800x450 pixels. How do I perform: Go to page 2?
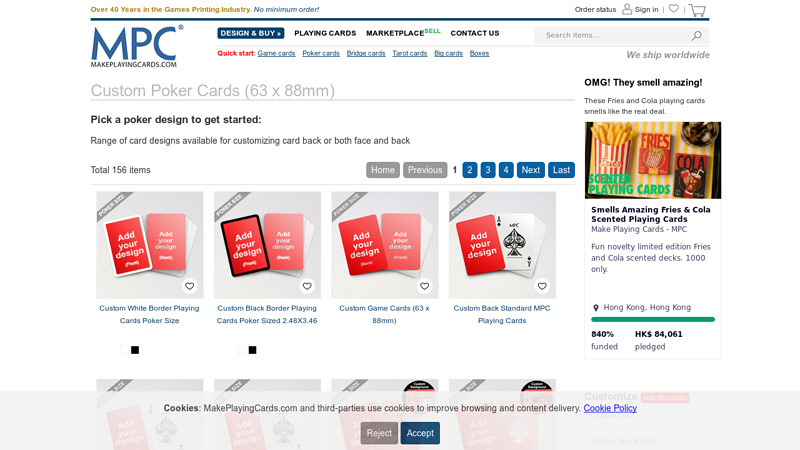pos(469,170)
